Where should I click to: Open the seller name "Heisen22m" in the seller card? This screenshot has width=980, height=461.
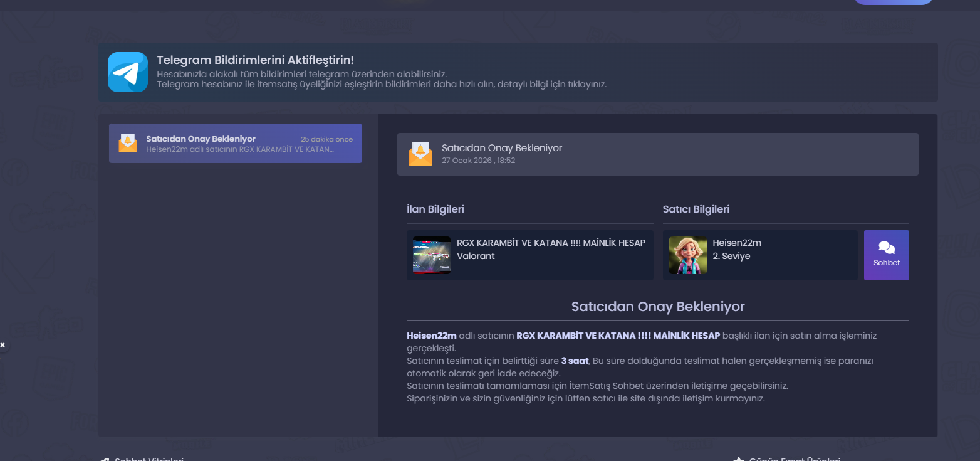737,243
